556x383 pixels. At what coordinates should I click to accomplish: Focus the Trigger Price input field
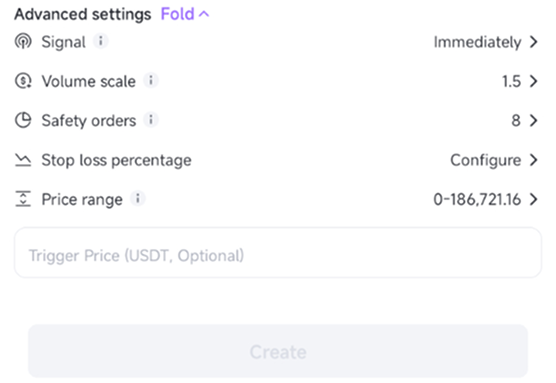click(x=278, y=252)
